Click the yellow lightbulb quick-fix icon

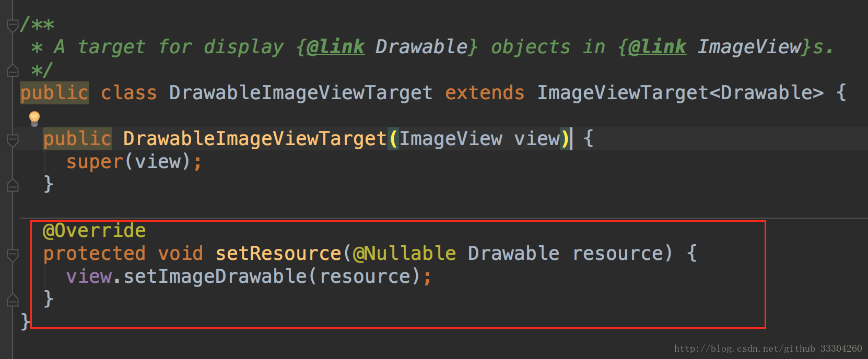pyautogui.click(x=34, y=118)
